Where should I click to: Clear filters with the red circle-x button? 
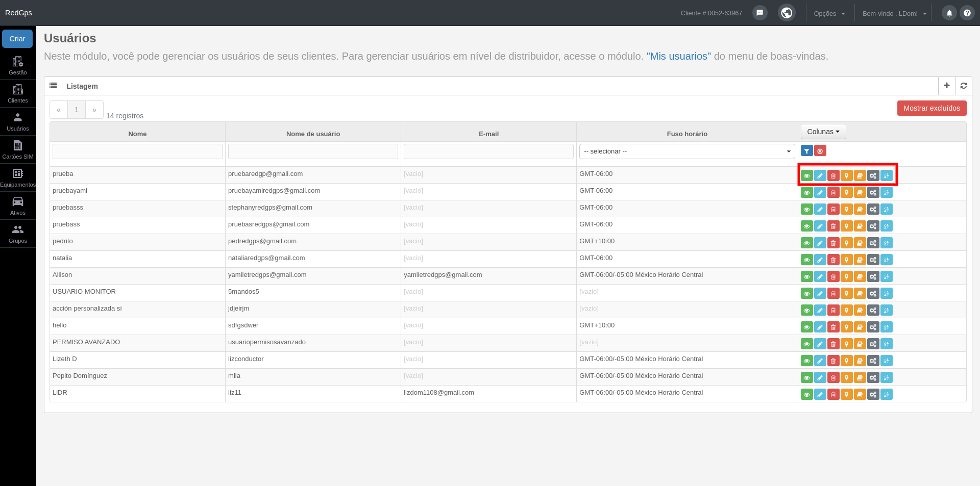[x=820, y=151]
